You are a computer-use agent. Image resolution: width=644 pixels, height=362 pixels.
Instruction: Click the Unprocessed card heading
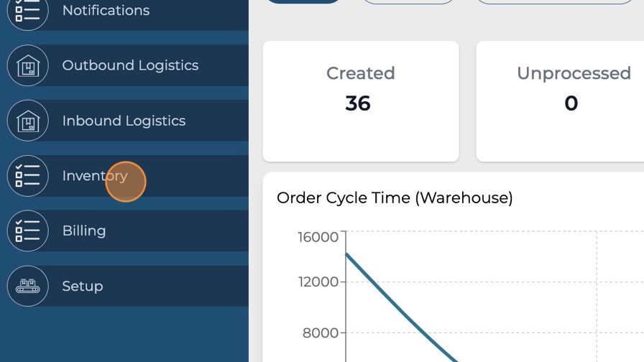574,73
